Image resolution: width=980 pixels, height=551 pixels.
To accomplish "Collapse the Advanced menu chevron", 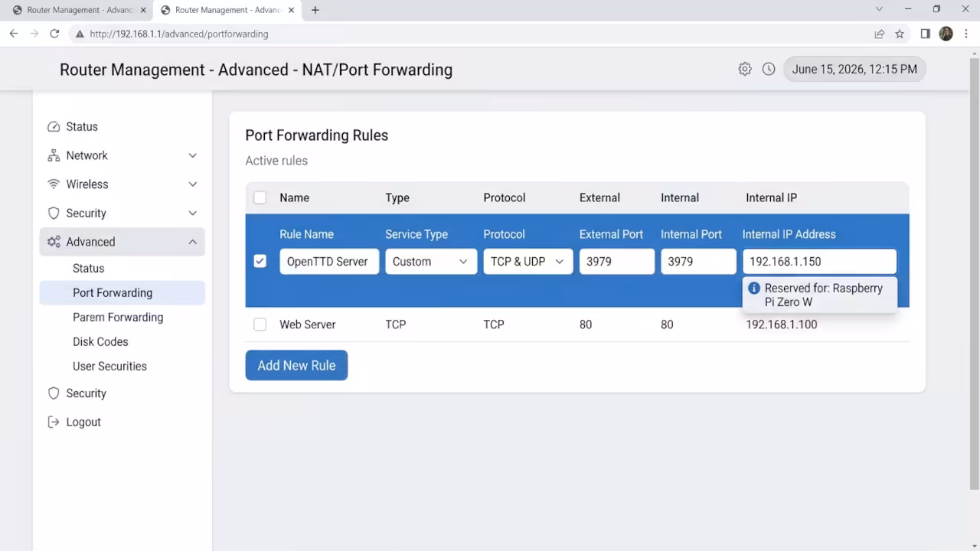I will (x=193, y=242).
